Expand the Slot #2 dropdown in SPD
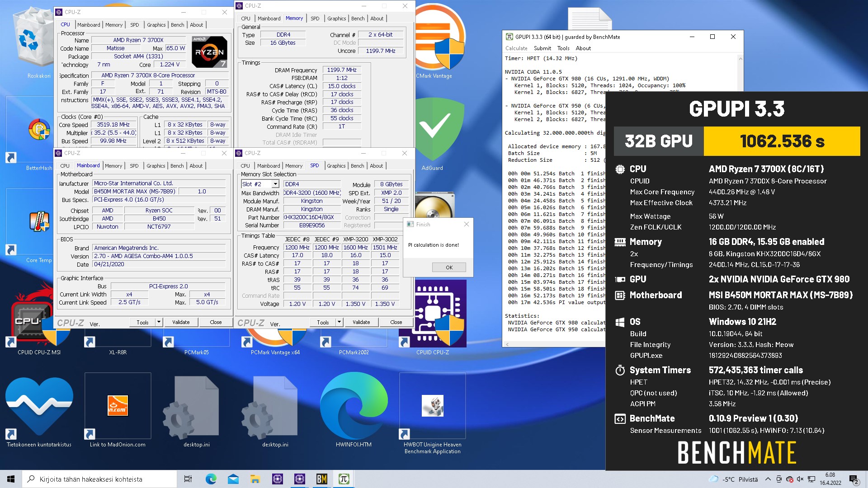868x488 pixels. (x=275, y=184)
